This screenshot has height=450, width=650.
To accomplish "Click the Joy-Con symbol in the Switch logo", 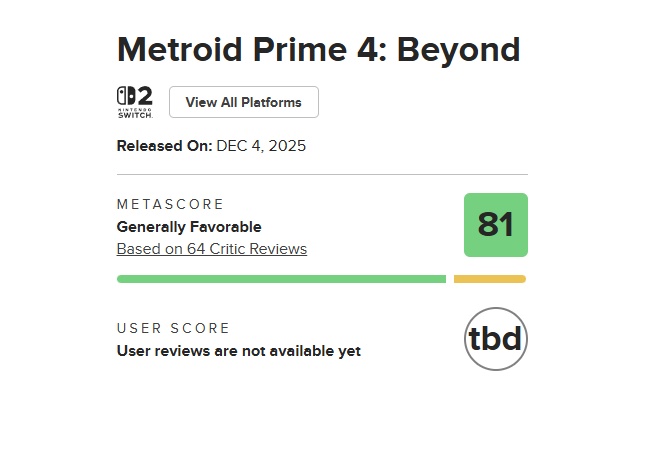I will pyautogui.click(x=125, y=97).
